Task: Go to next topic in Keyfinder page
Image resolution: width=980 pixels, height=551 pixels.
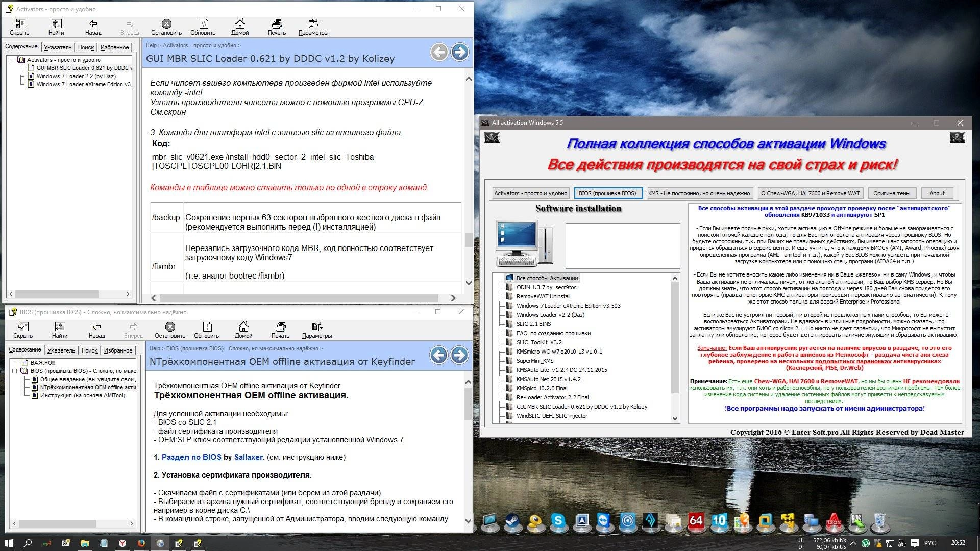Action: click(460, 355)
